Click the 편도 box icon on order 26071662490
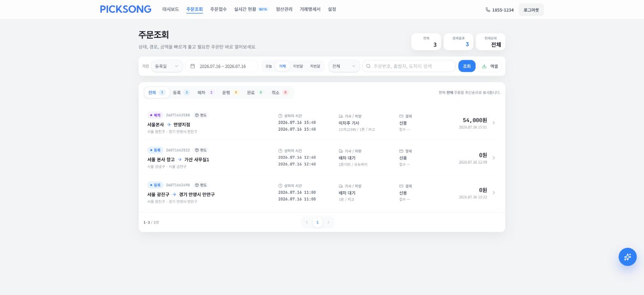 197,185
